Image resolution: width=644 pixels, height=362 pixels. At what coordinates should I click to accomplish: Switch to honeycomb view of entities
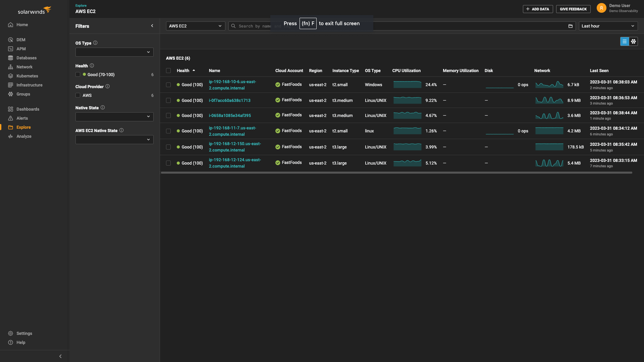pos(634,41)
